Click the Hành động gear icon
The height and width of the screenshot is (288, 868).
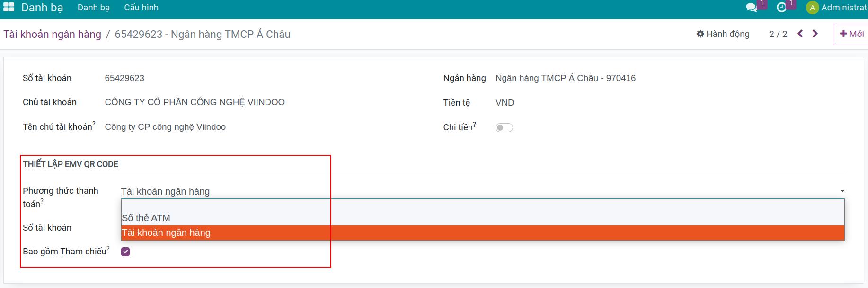[x=700, y=34]
